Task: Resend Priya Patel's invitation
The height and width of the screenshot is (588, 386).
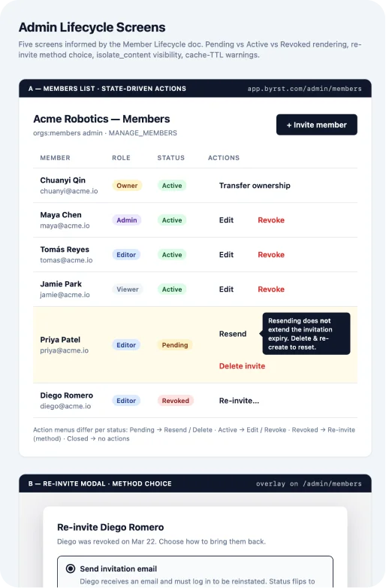Action: click(x=233, y=334)
